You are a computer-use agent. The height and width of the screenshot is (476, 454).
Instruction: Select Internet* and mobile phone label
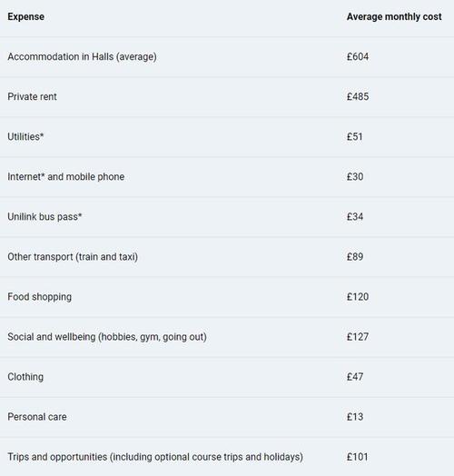[66, 176]
